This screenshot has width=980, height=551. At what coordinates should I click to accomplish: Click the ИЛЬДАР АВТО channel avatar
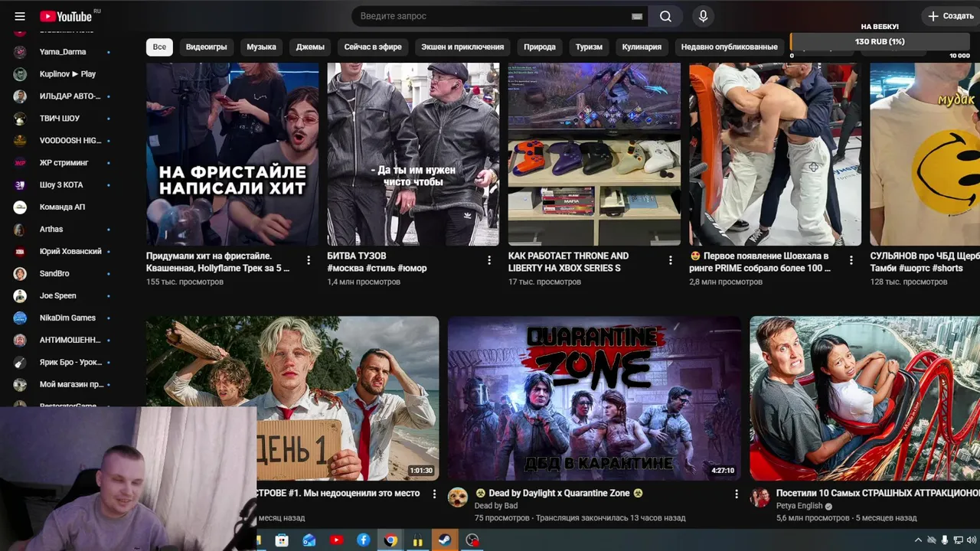pos(21,96)
